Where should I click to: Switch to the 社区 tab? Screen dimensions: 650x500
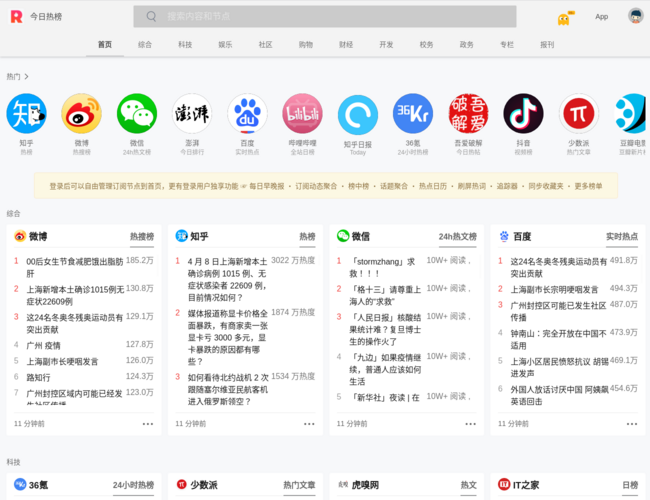click(x=266, y=44)
